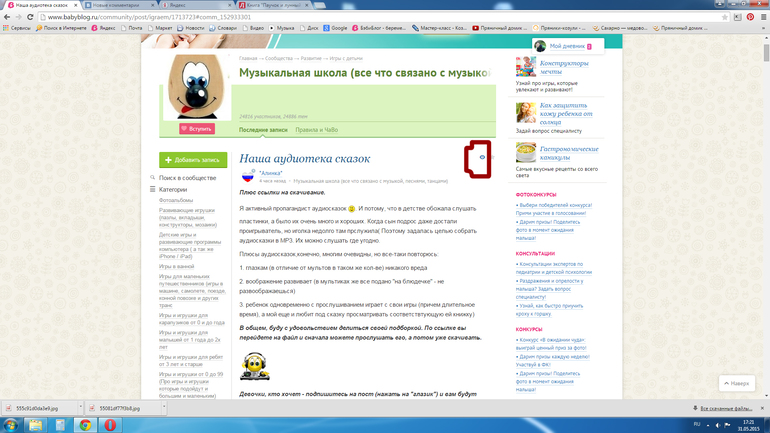Click the Развитие breadcrumb link
This screenshot has width=770, height=433.
311,58
